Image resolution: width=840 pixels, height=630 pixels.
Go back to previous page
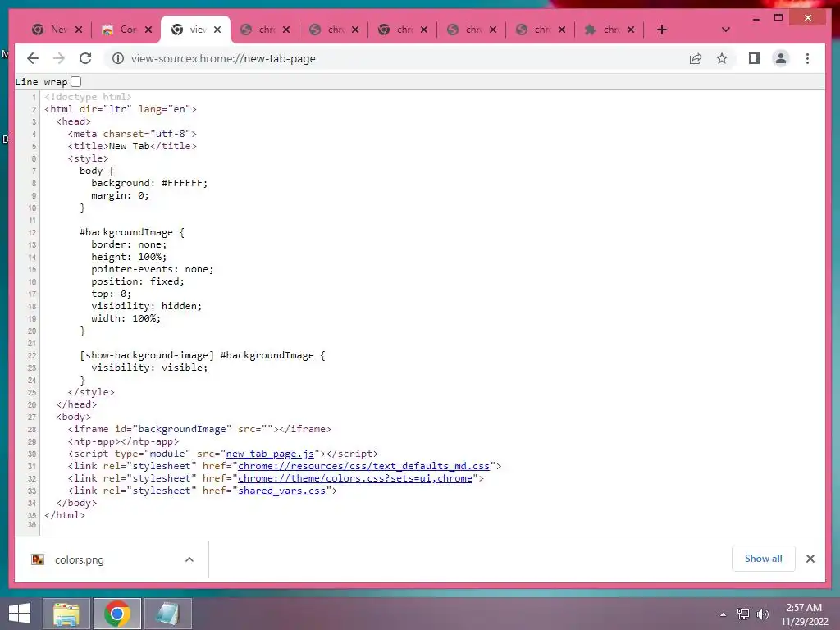tap(33, 58)
